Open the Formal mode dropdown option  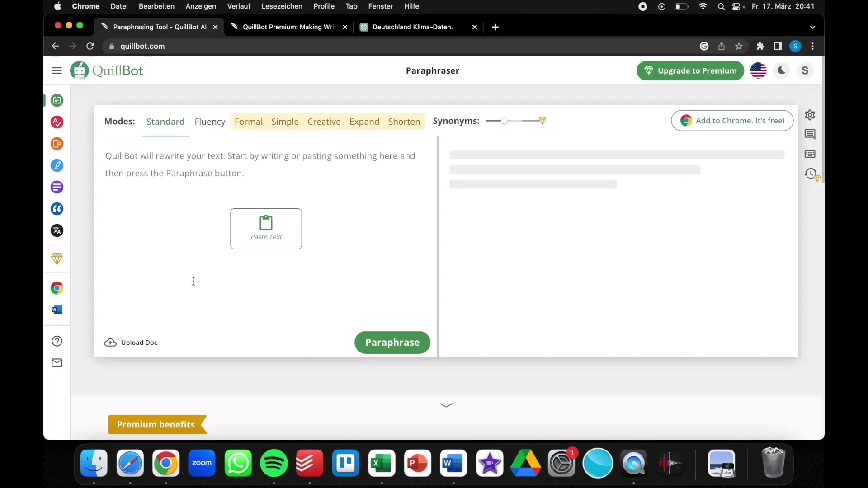coord(249,121)
